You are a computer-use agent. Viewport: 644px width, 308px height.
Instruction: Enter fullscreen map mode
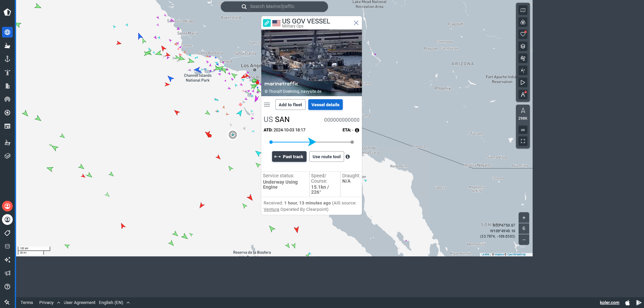click(523, 141)
